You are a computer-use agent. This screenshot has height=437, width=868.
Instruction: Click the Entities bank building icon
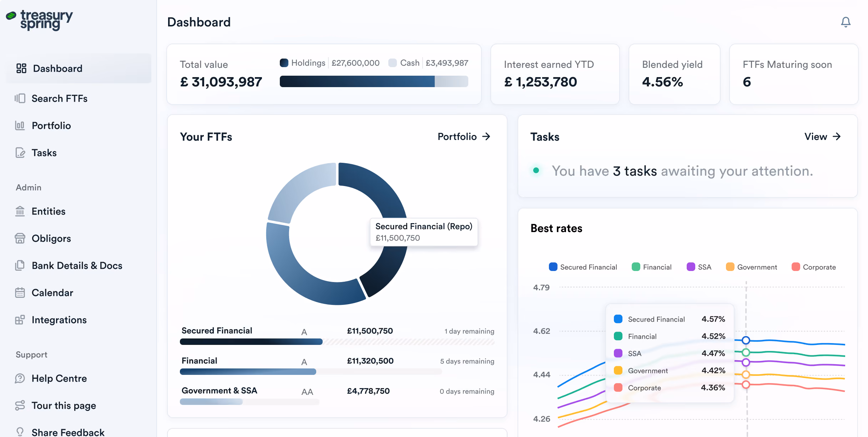point(20,211)
